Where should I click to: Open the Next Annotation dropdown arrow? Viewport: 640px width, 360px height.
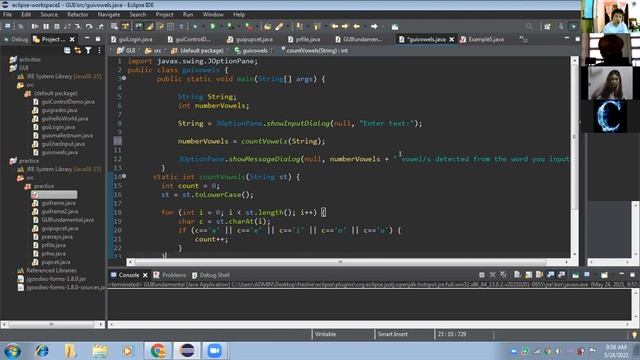pyautogui.click(x=307, y=27)
